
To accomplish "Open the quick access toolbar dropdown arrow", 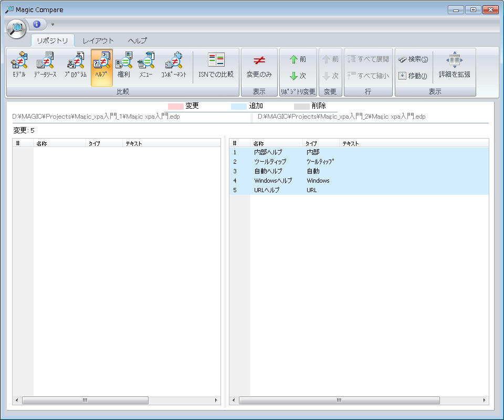I will 52,25.
